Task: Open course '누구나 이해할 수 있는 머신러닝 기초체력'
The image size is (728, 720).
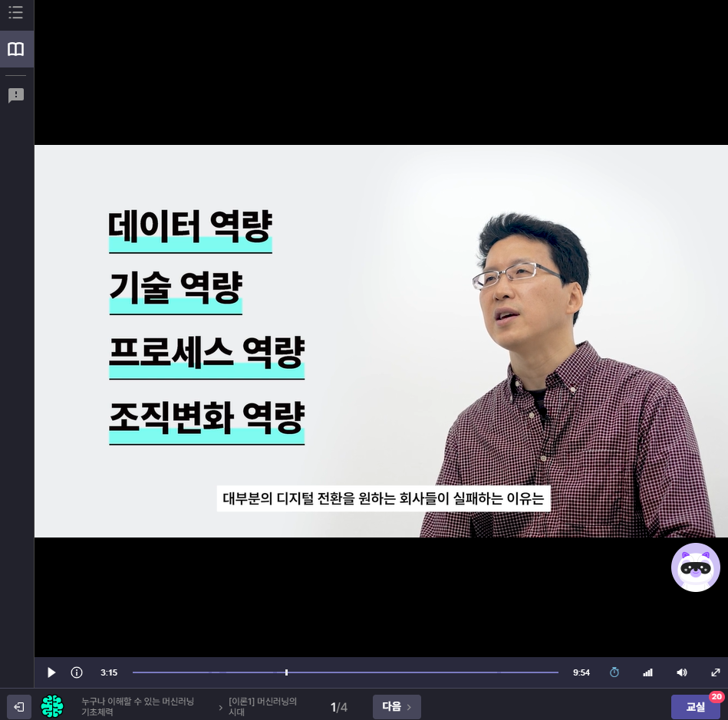Action: pyautogui.click(x=138, y=706)
